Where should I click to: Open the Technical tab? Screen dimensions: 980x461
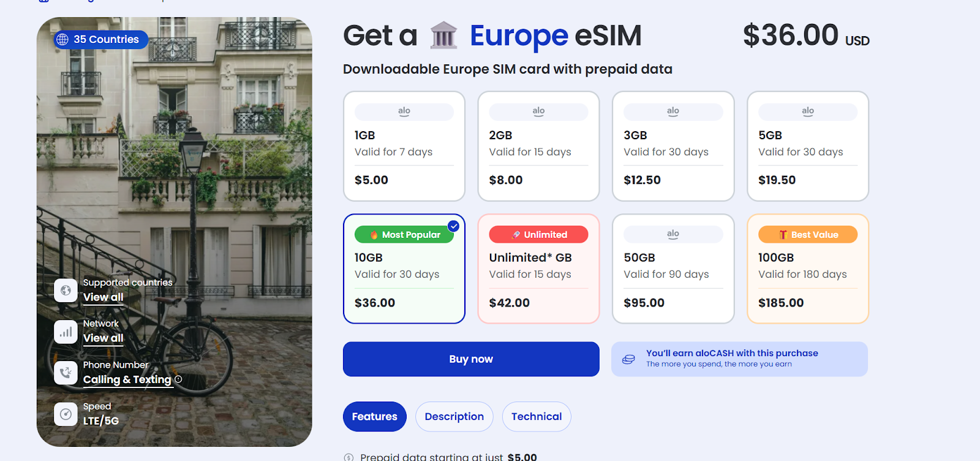click(x=537, y=417)
